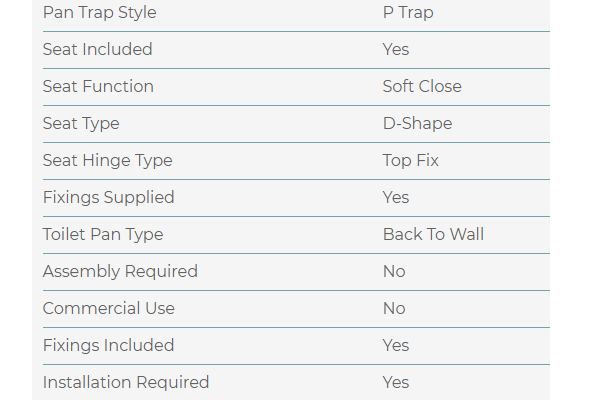Click the "Seat Included" row label
The width and height of the screenshot is (600, 400).
[x=97, y=49]
